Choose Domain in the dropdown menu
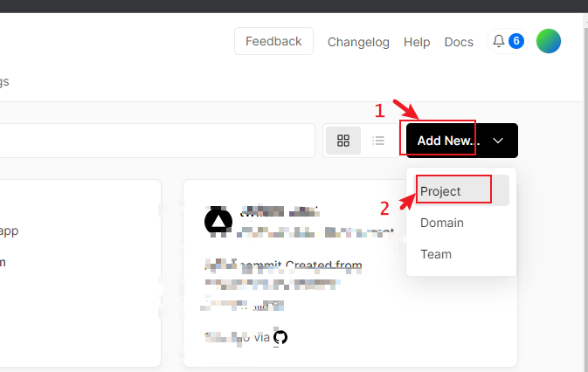This screenshot has height=372, width=588. pos(442,223)
